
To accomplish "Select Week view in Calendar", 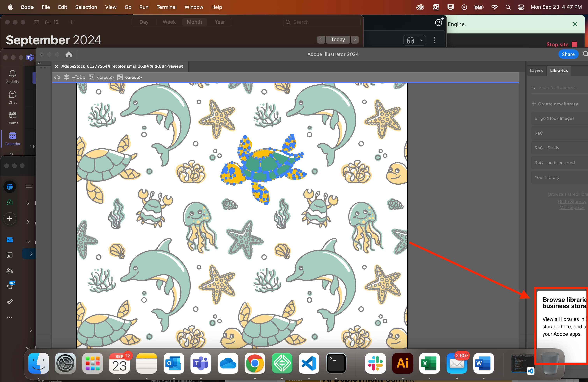I will 169,22.
